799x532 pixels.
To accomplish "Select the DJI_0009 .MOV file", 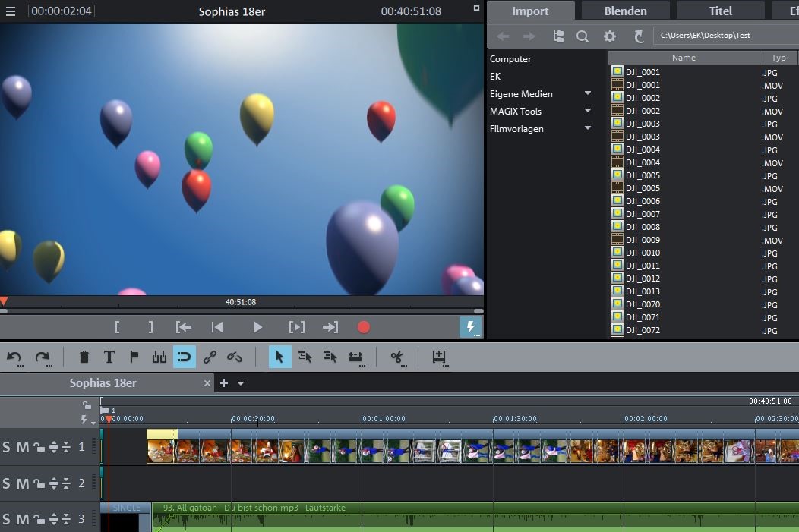I will coord(643,240).
